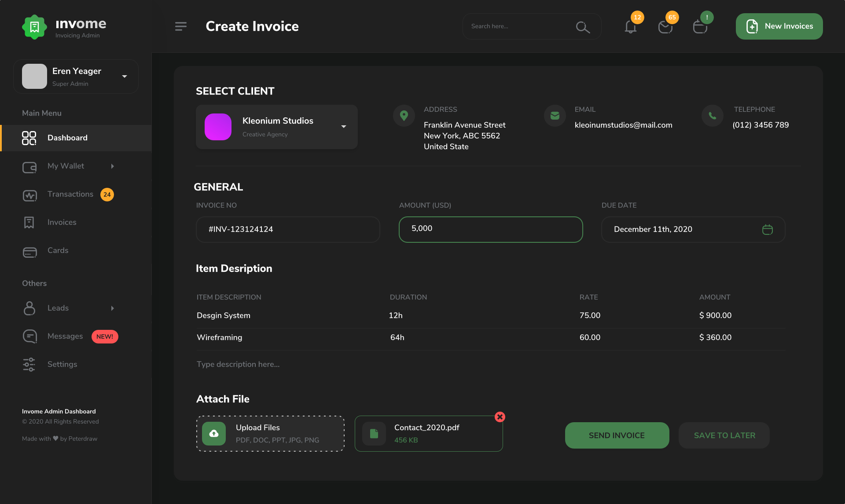Click the calendar icon for due date

[x=768, y=229]
